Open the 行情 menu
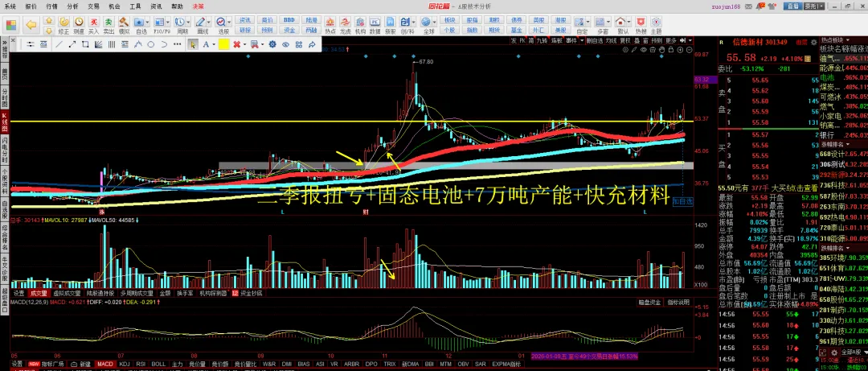This screenshot has height=371, width=868. click(x=51, y=6)
